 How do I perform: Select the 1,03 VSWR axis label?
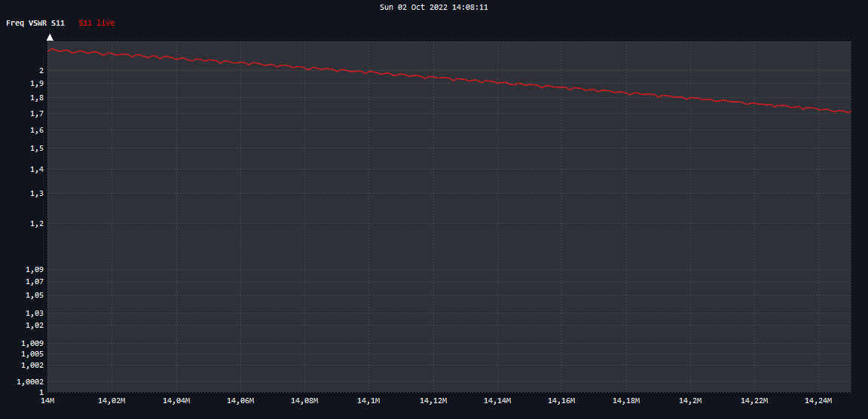[35, 313]
